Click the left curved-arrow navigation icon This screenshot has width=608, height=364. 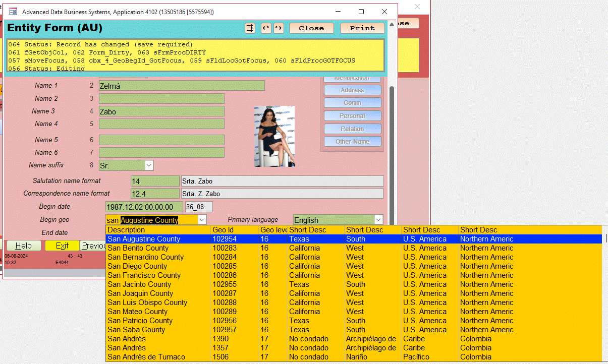[266, 28]
